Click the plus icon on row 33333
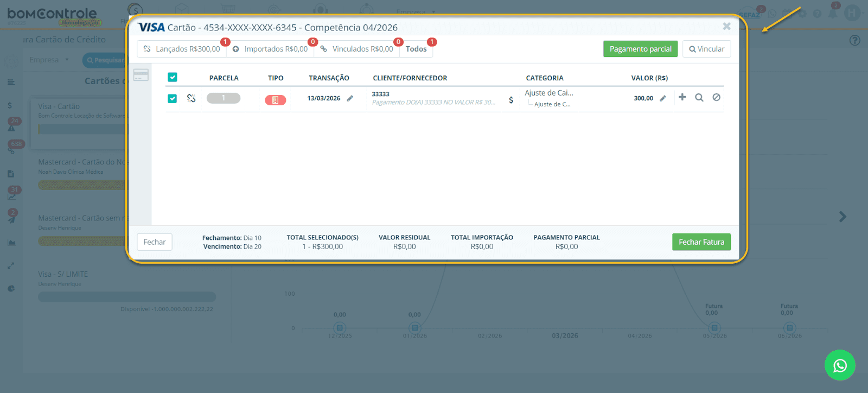The width and height of the screenshot is (868, 393). [682, 97]
